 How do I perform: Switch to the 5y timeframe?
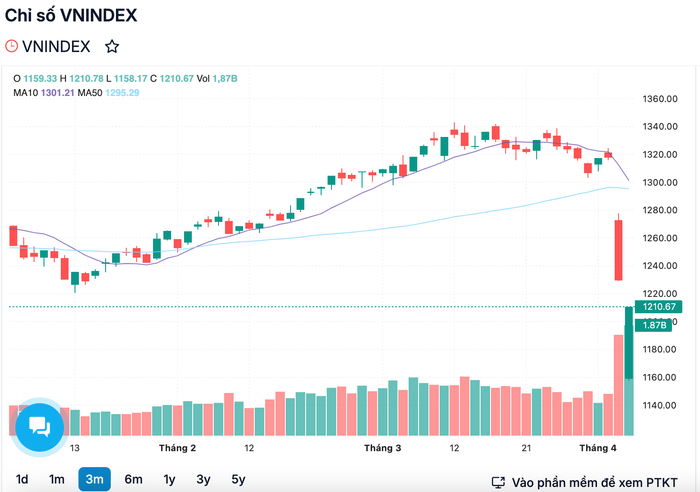tap(238, 479)
